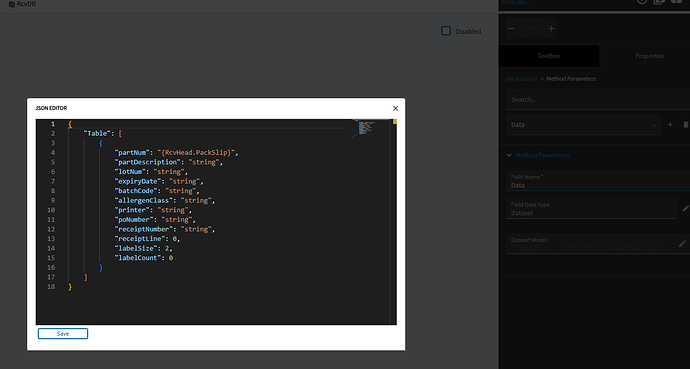Click the "labelSize" value 2

coord(167,248)
